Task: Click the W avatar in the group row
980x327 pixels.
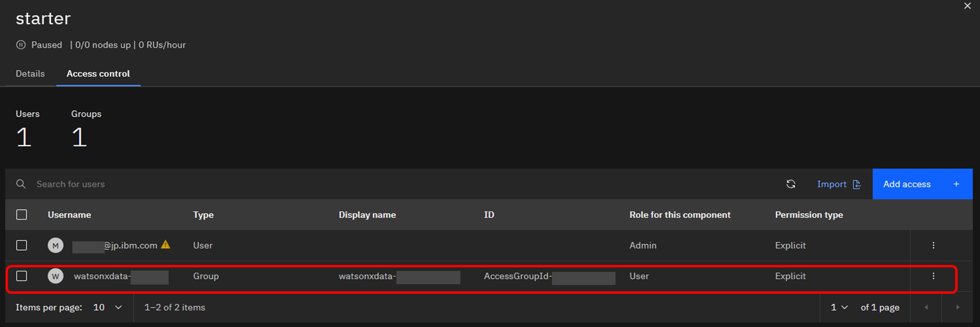Action: coord(56,276)
